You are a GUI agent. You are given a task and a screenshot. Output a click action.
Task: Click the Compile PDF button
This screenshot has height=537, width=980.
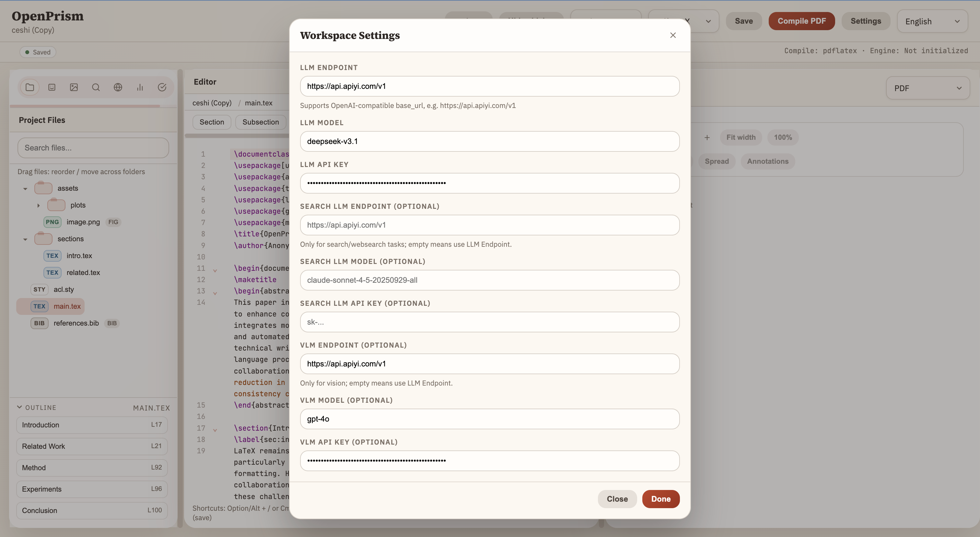click(801, 21)
